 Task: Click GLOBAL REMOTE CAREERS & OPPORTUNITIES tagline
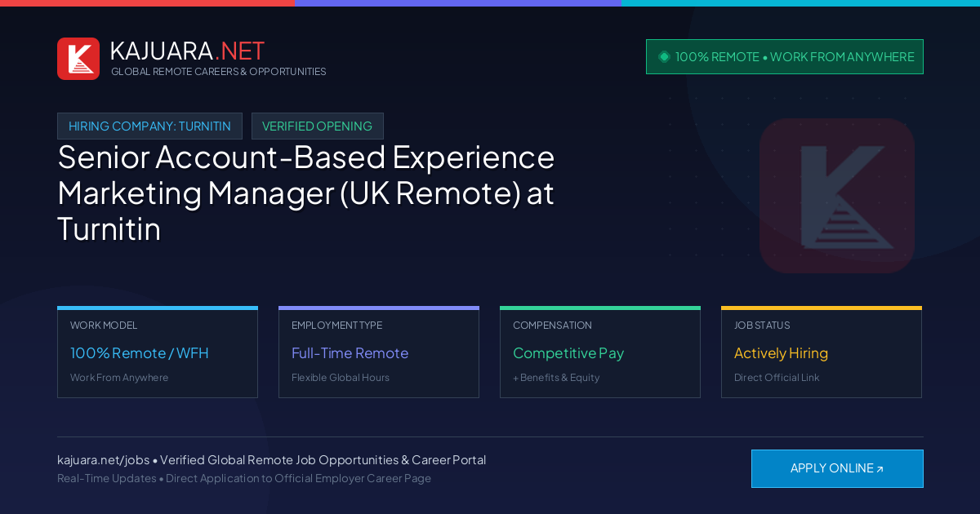219,72
